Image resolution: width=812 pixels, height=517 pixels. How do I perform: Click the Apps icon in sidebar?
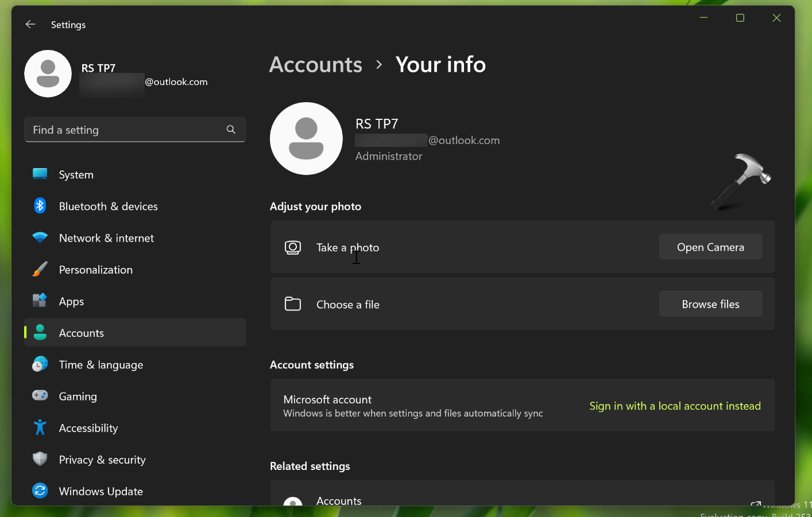pyautogui.click(x=40, y=301)
